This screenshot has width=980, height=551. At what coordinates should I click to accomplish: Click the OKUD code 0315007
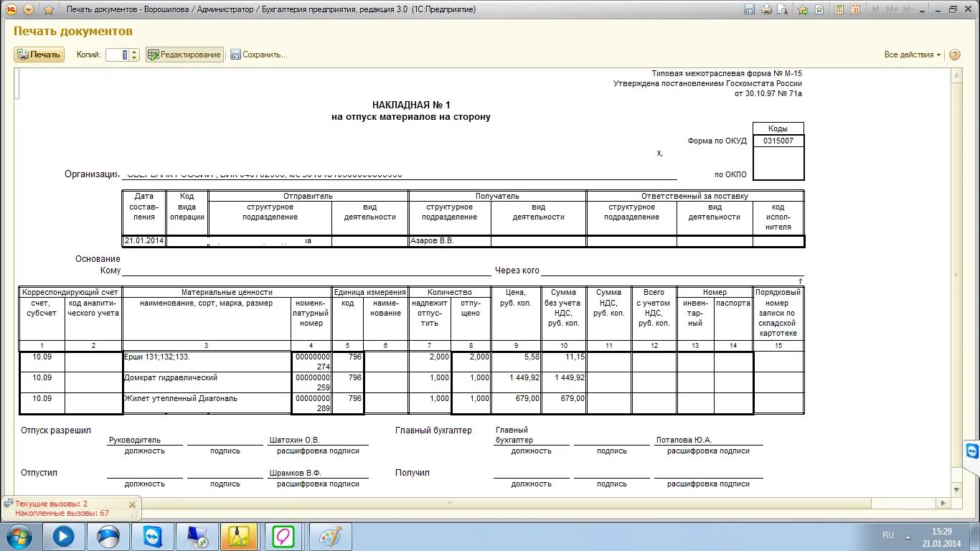[778, 141]
